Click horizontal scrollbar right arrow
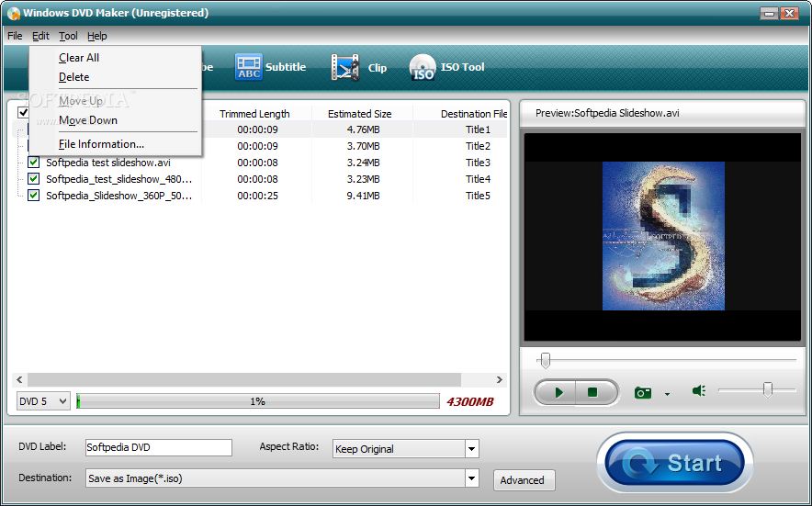The image size is (812, 506). coord(499,379)
